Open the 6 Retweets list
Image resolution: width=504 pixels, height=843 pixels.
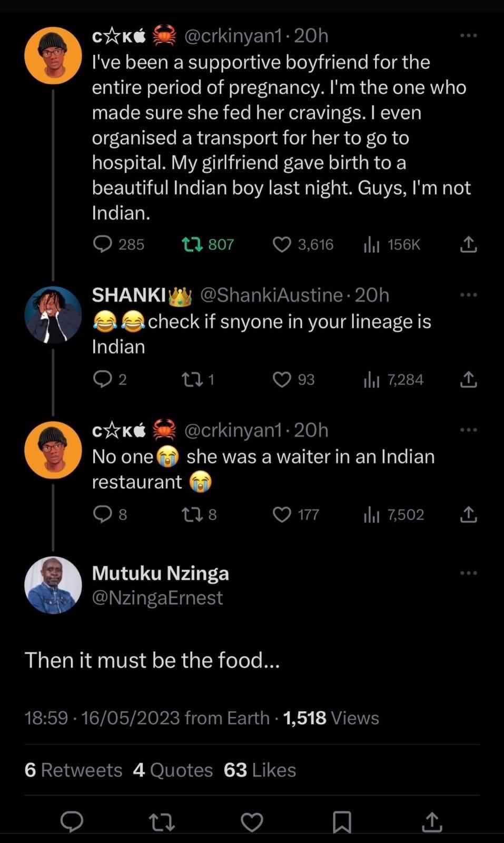(73, 770)
